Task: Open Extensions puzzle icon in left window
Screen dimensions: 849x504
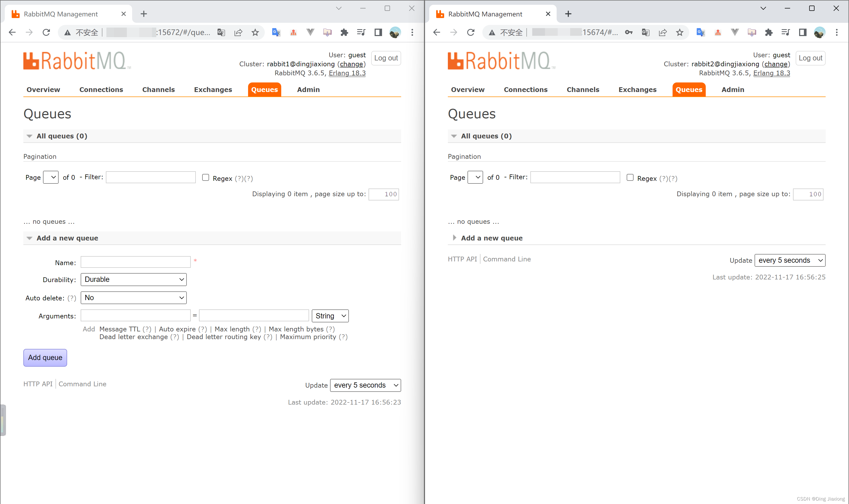Action: [x=344, y=32]
